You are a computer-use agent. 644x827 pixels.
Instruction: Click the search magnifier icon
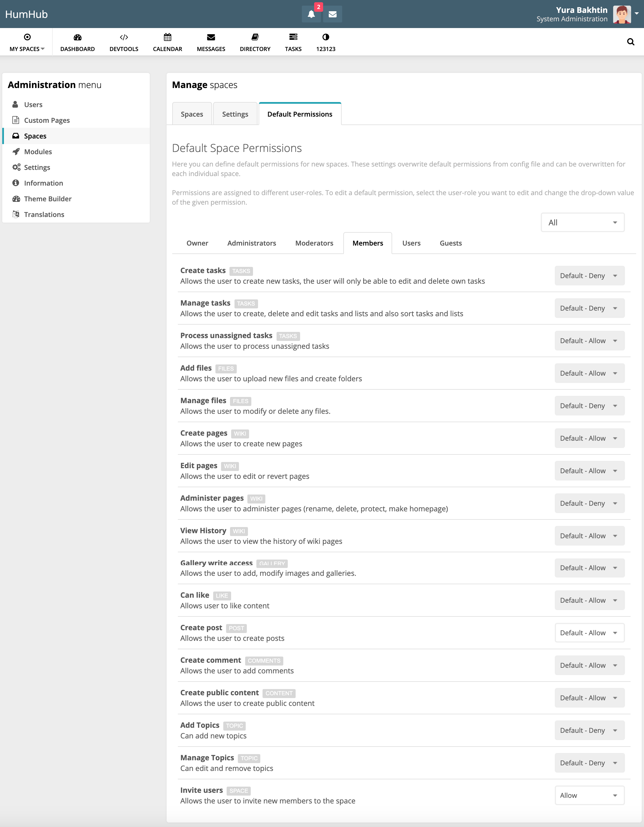pyautogui.click(x=631, y=42)
